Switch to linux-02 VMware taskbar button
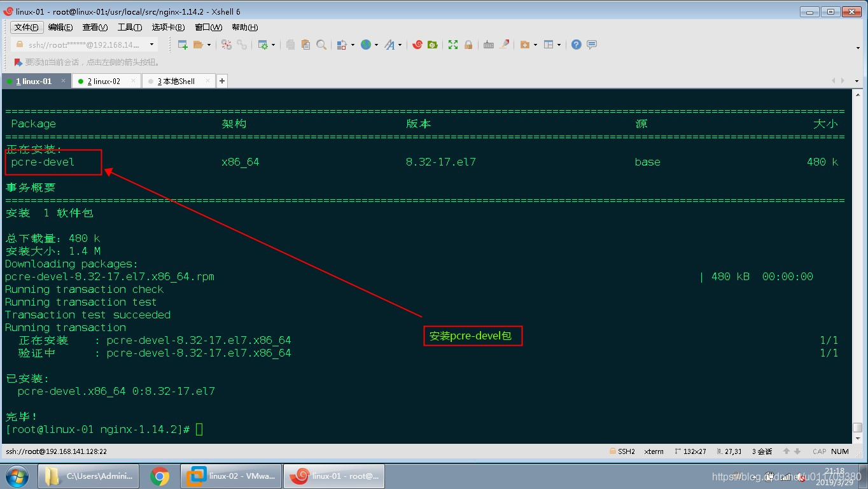 [232, 476]
